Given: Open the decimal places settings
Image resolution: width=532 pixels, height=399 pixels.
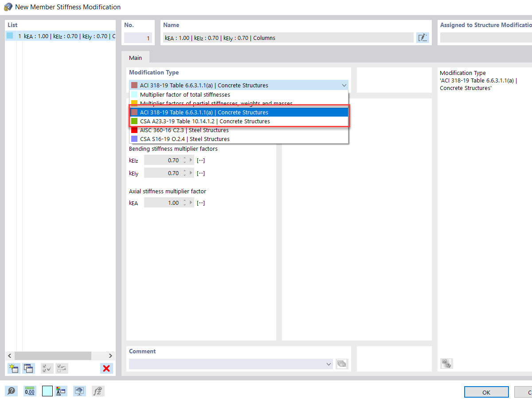Looking at the screenshot, I should tap(30, 391).
